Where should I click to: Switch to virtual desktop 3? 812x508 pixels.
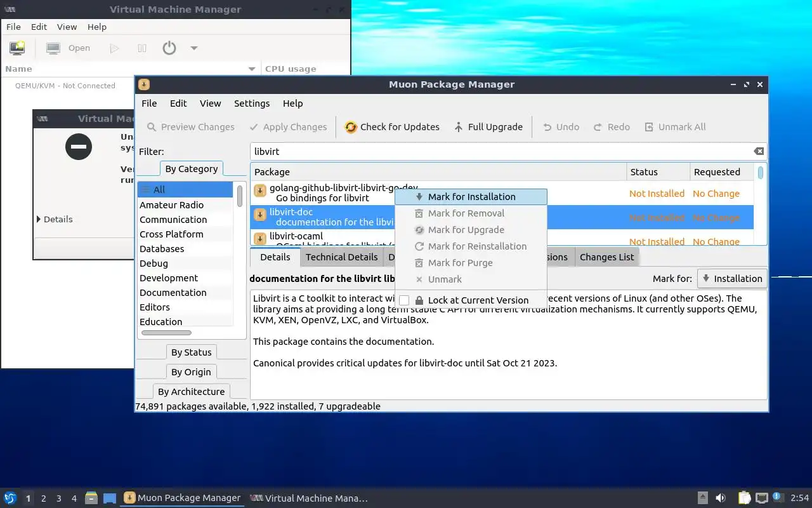click(59, 498)
